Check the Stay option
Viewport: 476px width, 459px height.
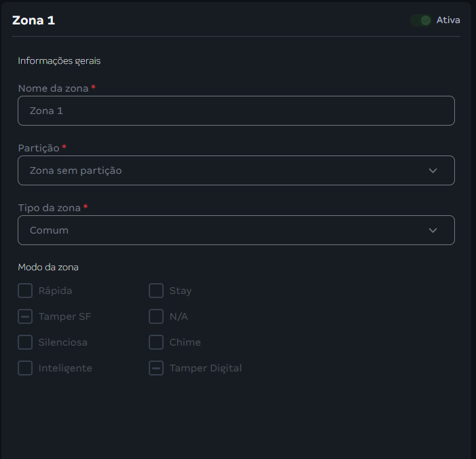tap(156, 291)
